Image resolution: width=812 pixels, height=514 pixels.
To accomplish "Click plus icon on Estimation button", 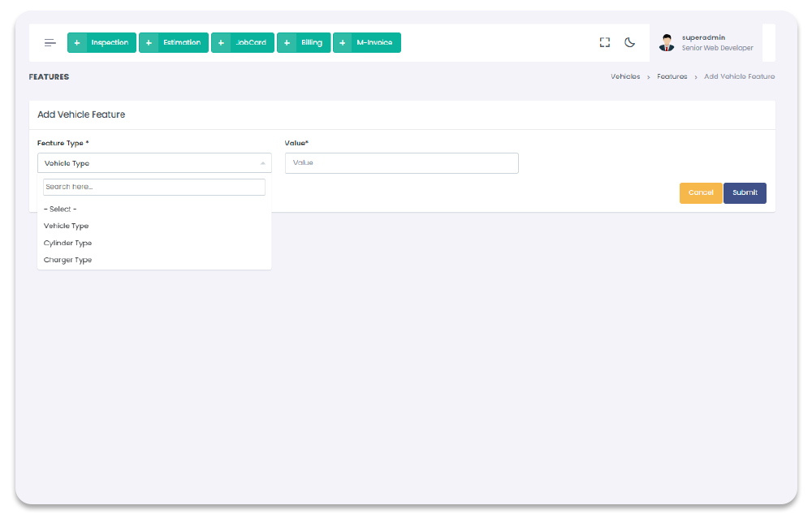I will point(149,43).
